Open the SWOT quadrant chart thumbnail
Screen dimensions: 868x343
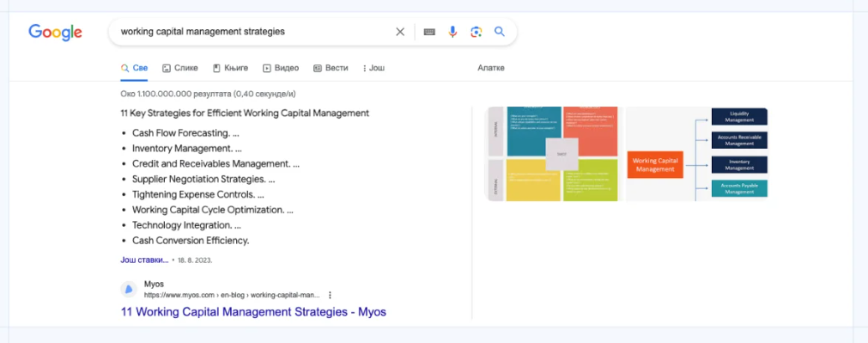554,154
